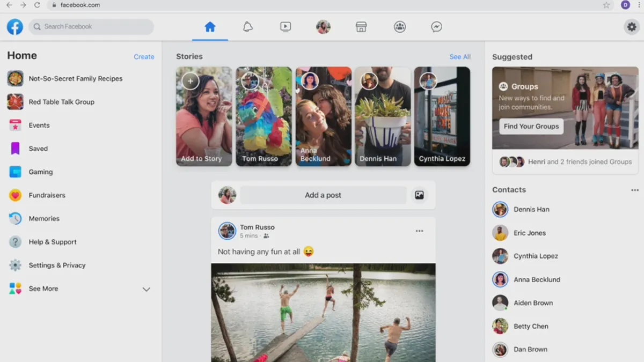Image resolution: width=644 pixels, height=362 pixels.
Task: Click the browser forward arrow
Action: tap(23, 5)
